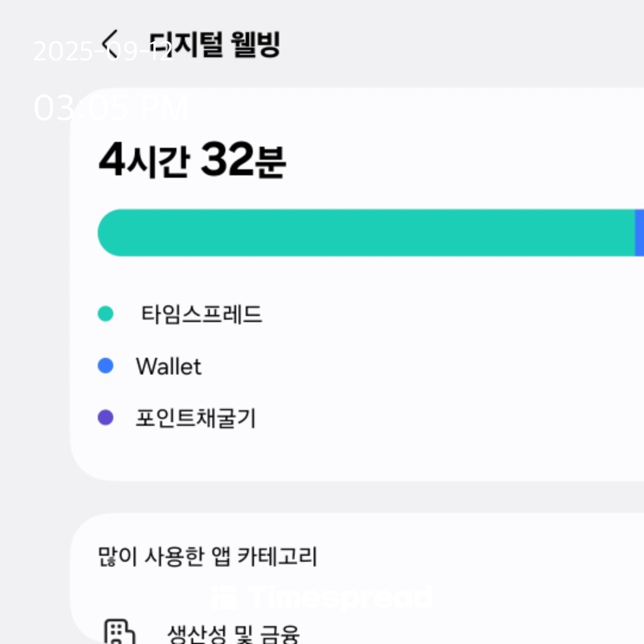This screenshot has width=644, height=644.
Task: Tap the teal segment of usage bar
Action: coord(366,233)
